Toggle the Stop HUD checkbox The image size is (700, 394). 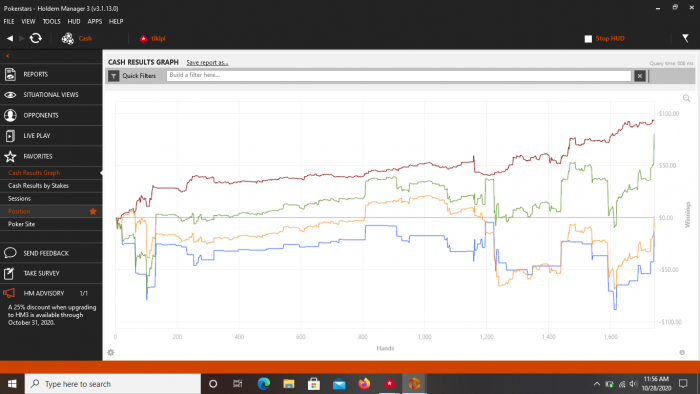point(588,39)
